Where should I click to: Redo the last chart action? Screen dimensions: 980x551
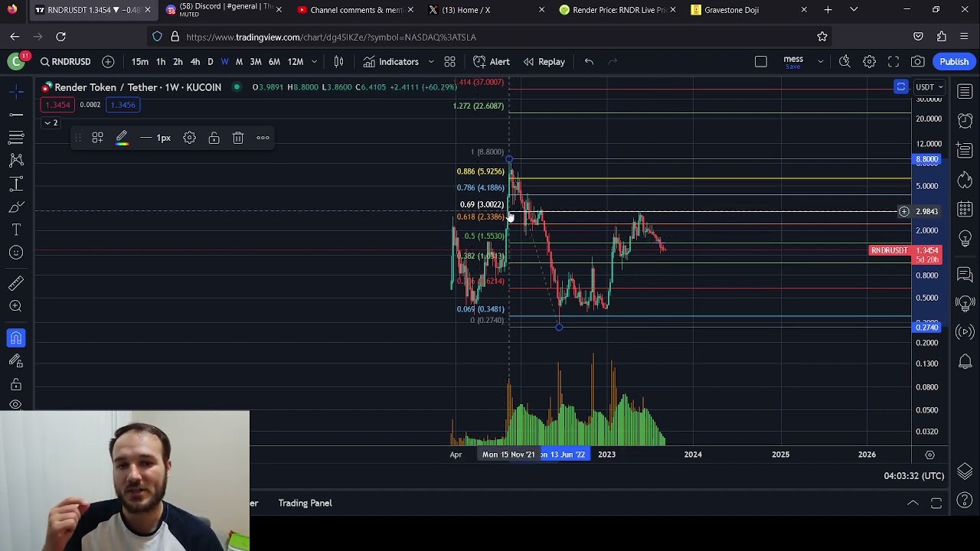[x=612, y=61]
